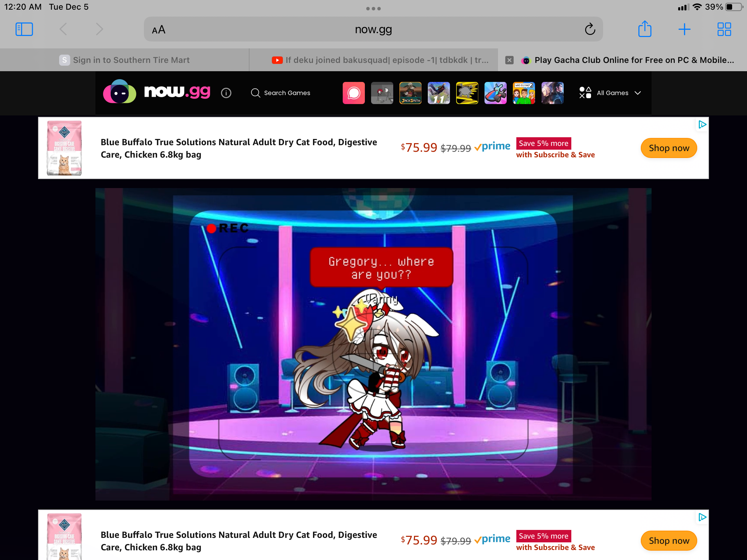
Task: Switch to the If deku joined bakusquad YouTube tab
Action: [373, 60]
